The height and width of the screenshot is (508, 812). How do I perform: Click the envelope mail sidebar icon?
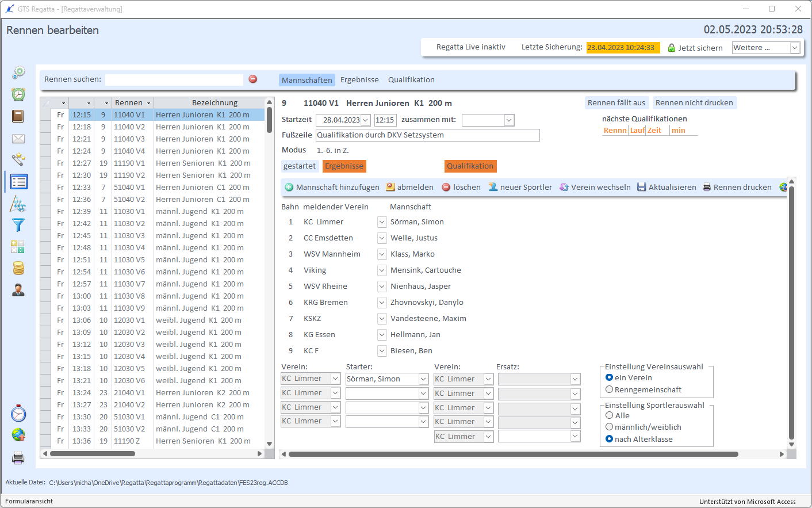[x=18, y=139]
